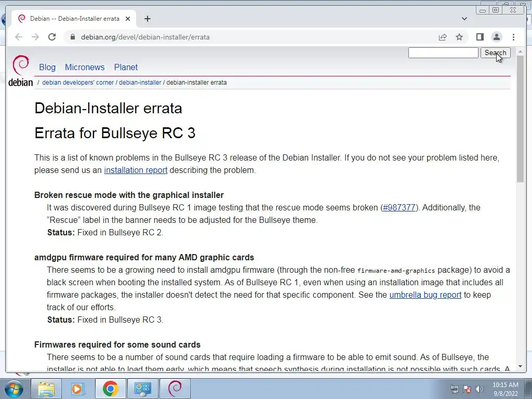
Task: Click the 'Errata for Bullseye RC 3' heading
Action: 115,133
